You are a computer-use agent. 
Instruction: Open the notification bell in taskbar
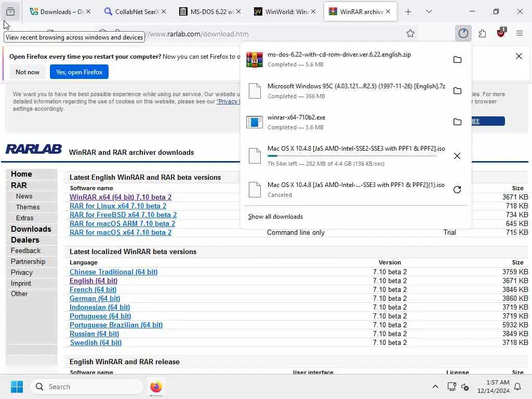(x=517, y=387)
